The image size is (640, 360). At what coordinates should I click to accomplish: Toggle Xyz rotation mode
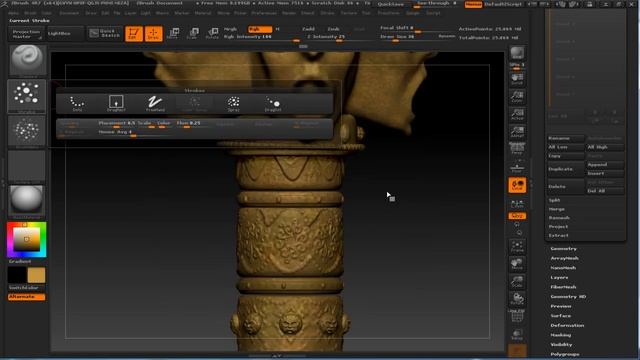517,216
